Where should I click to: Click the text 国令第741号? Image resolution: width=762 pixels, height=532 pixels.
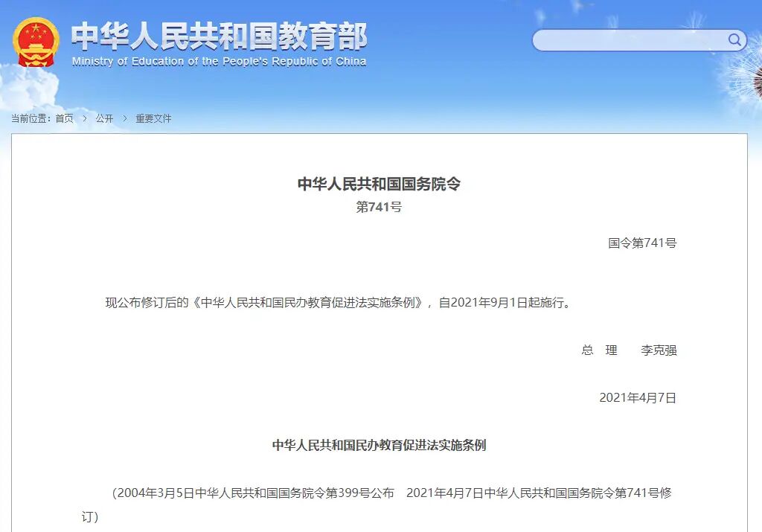click(642, 243)
